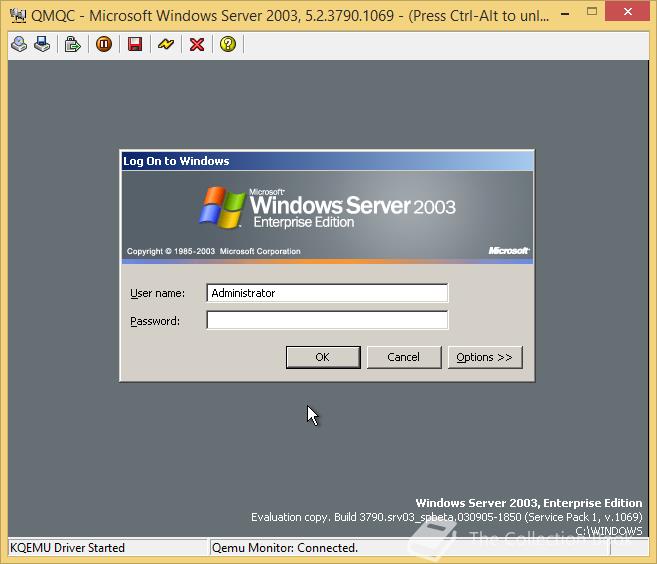The image size is (657, 564).
Task: Click the CD-ROM drive toolbar icon
Action: click(x=19, y=44)
